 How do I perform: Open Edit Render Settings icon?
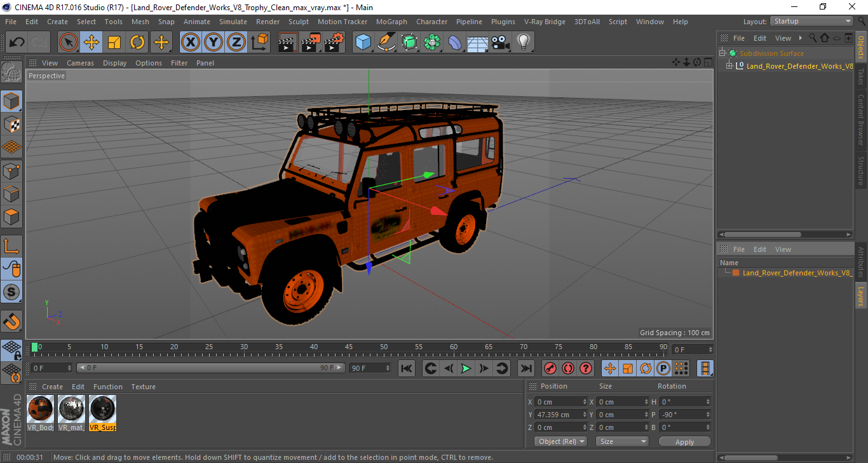click(334, 43)
